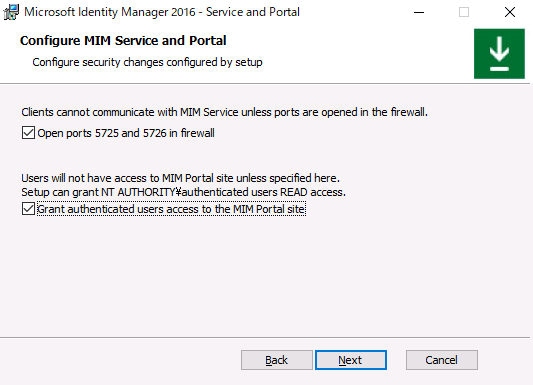Screen dimensions: 533x385
Task: Click the installer icon in the title bar
Action: click(x=11, y=12)
